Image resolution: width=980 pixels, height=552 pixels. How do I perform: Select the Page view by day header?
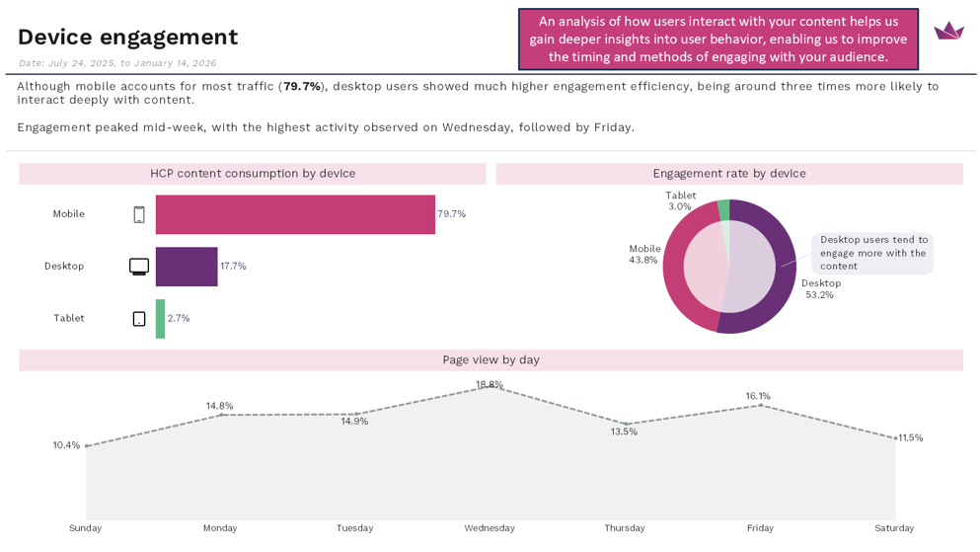[x=490, y=360]
